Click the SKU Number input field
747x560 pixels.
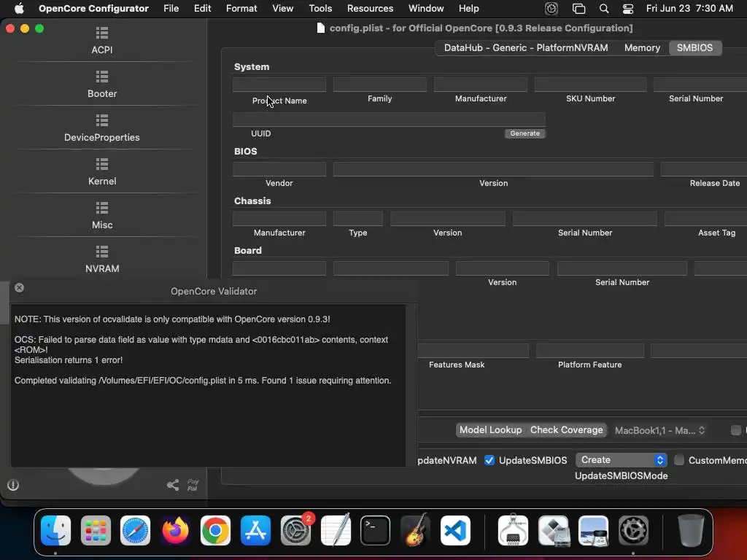[590, 85]
